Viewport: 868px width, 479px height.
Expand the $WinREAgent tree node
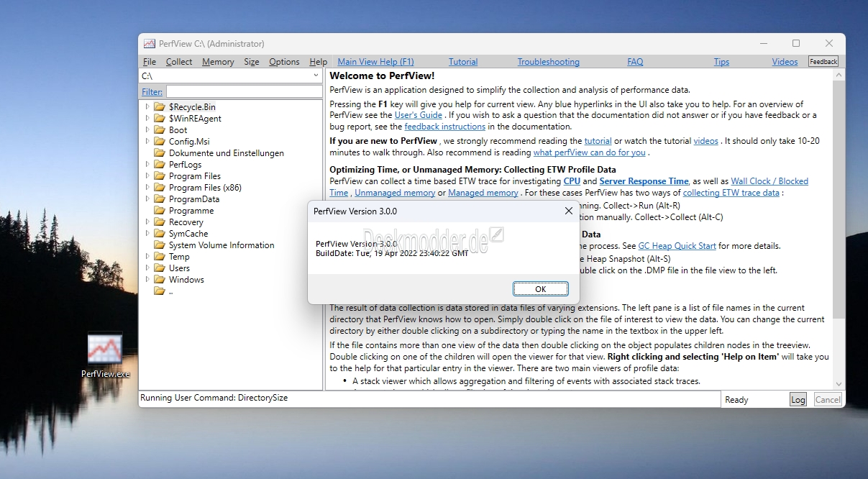(147, 119)
